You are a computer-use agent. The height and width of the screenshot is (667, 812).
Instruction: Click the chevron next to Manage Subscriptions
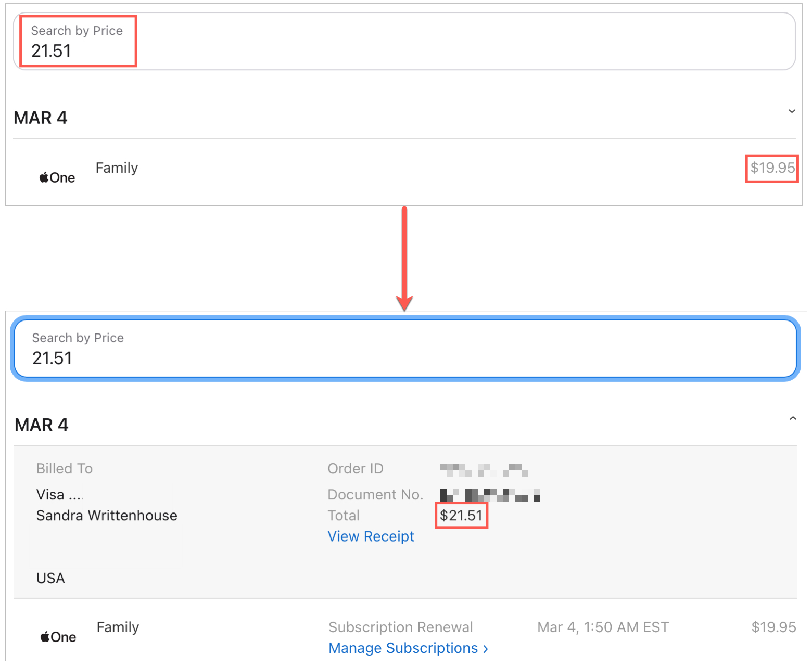coord(485,648)
